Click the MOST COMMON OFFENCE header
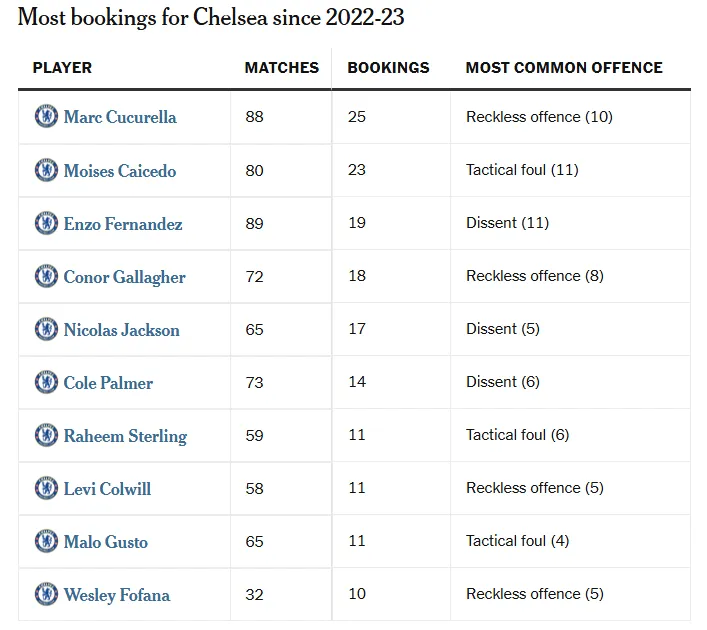Screen dimensions: 707x630 pos(564,68)
